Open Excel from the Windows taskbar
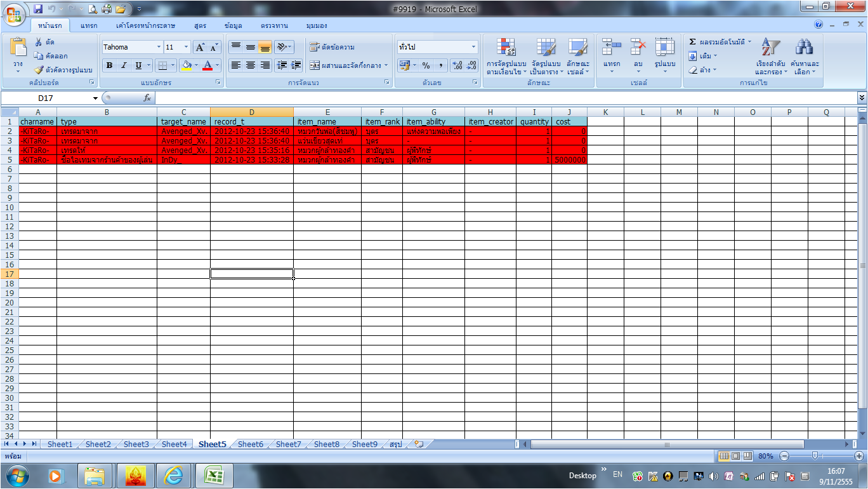The image size is (868, 489). pos(214,475)
